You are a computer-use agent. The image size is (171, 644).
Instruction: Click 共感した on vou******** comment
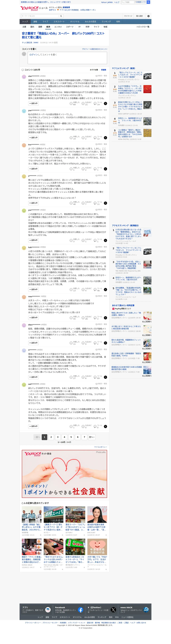coord(74,318)
